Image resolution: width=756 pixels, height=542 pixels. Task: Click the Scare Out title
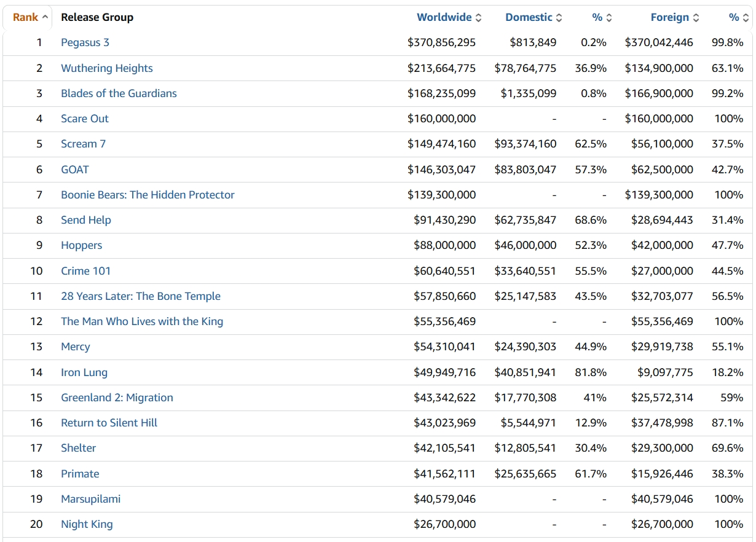coord(84,119)
